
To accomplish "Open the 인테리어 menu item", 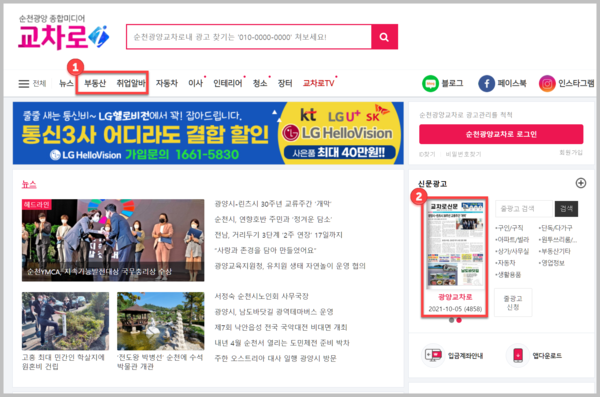I will pos(227,83).
